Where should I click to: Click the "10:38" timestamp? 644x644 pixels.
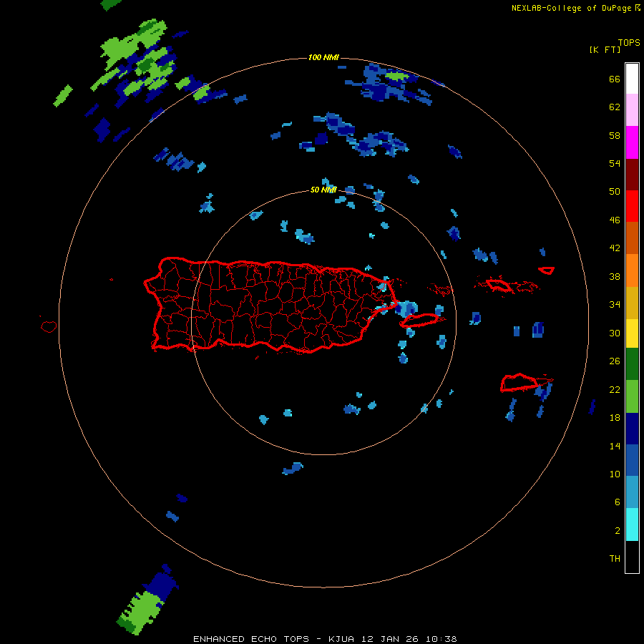(441, 639)
